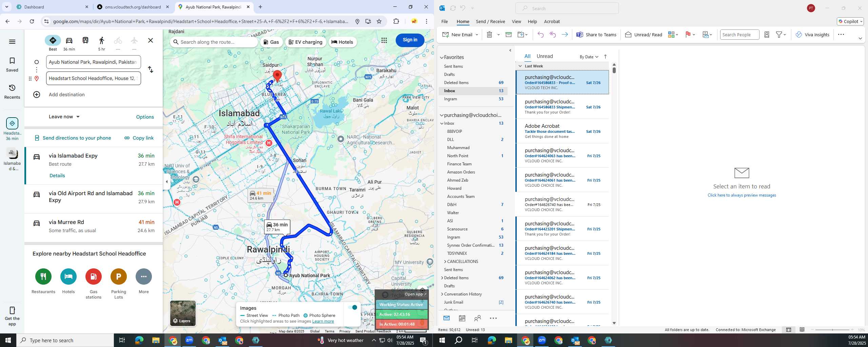Open Chrome Extensions puzzle icon
Screen dimensions: 868x347
click(396, 21)
